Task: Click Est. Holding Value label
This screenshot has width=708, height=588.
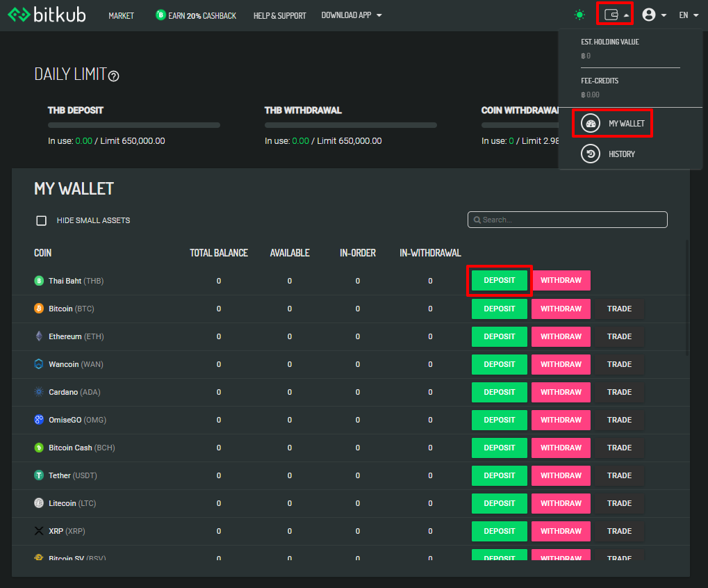Action: 609,42
